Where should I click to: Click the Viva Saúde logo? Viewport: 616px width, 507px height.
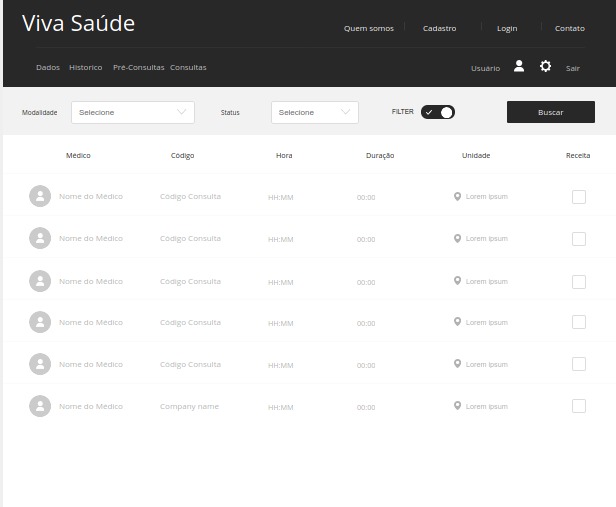(x=79, y=23)
